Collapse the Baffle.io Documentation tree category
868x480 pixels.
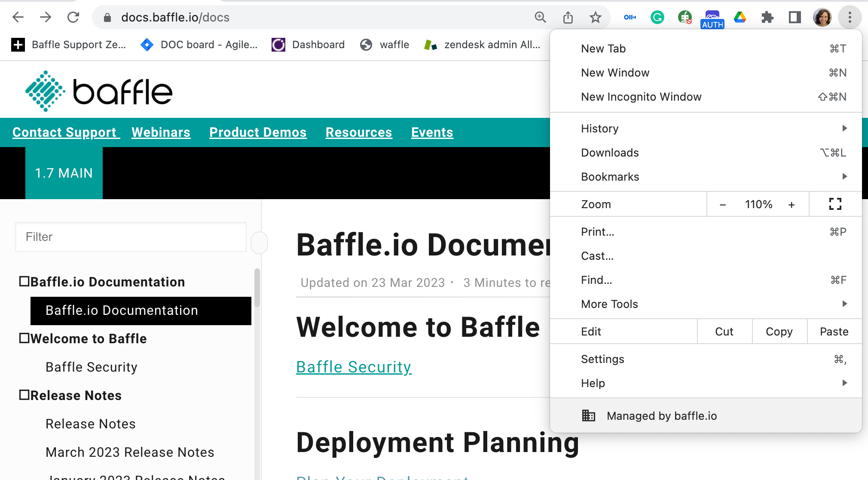coord(24,282)
